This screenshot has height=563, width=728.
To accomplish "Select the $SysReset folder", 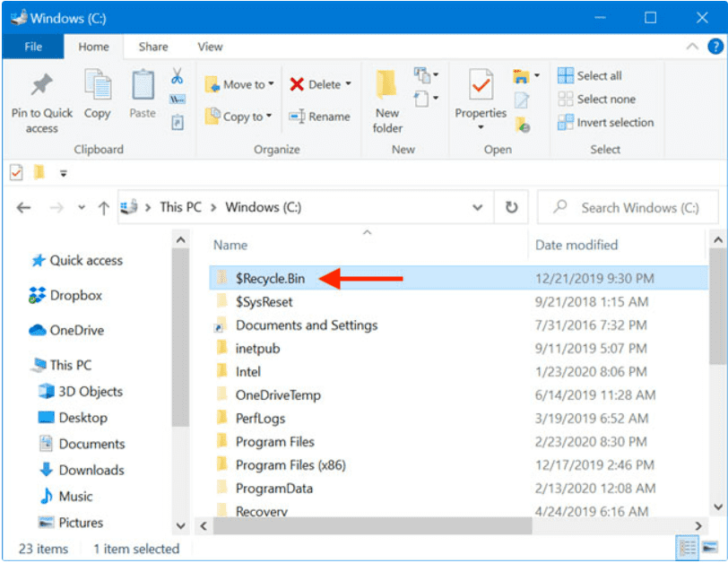I will [x=458, y=302].
